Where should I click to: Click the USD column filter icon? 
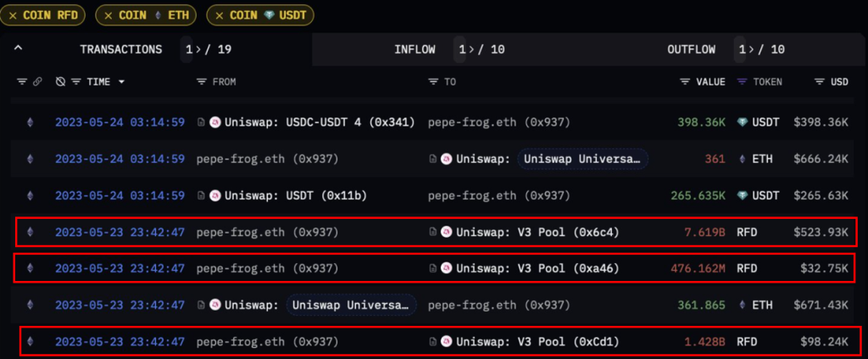click(x=820, y=81)
